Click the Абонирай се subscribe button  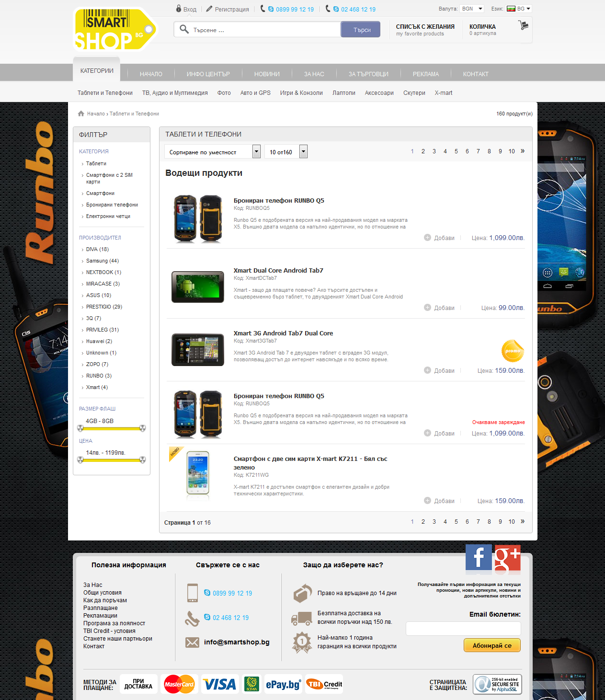pyautogui.click(x=492, y=645)
